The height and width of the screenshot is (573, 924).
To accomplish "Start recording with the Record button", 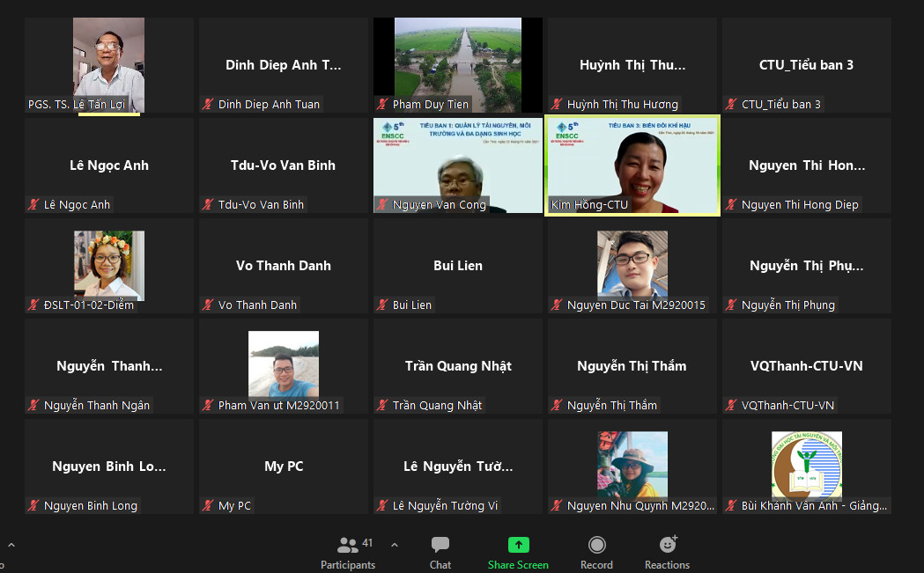I will point(596,553).
